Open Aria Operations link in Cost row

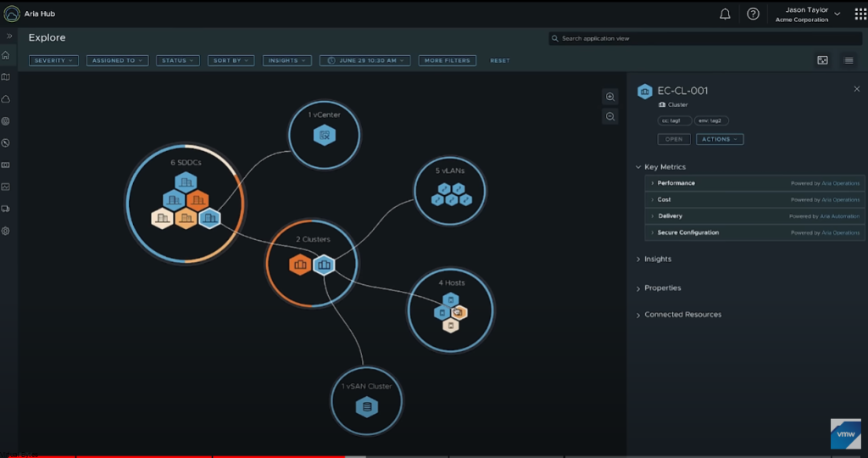(840, 200)
